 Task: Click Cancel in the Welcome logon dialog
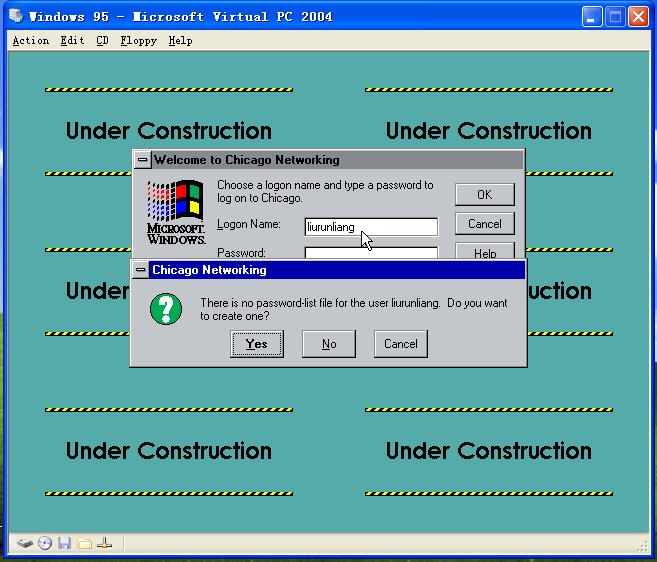[x=485, y=224]
